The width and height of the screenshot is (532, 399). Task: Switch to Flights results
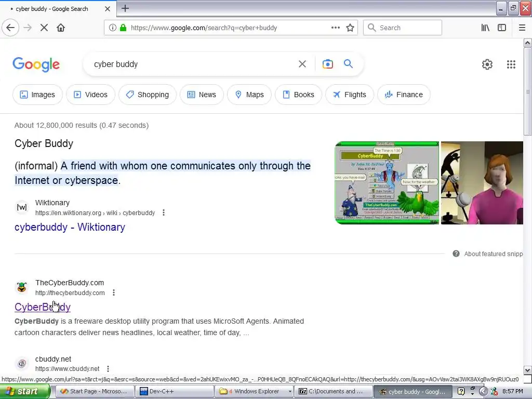pyautogui.click(x=350, y=95)
